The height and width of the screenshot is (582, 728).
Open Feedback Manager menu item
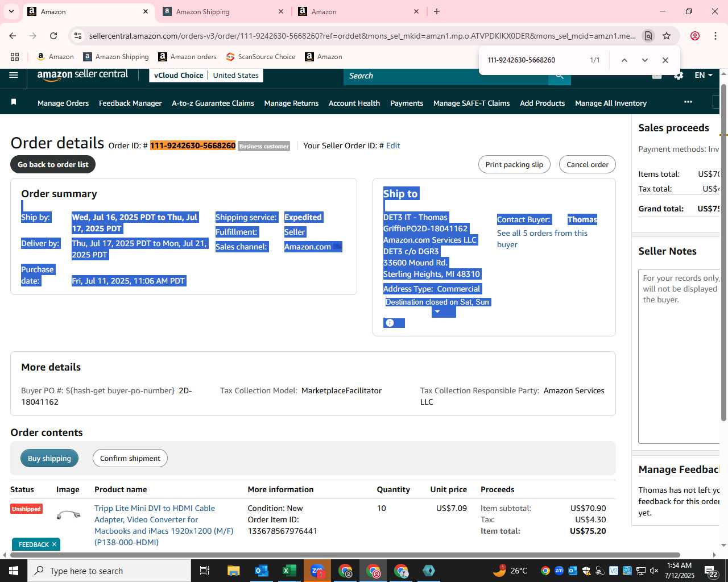[x=130, y=103]
